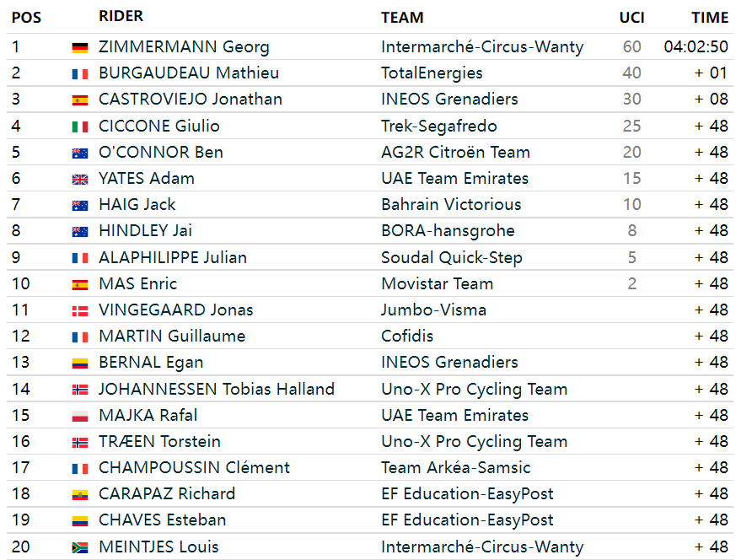Click the Australian flag beside Hindley Jai
This screenshot has height=560, width=752.
(x=80, y=232)
